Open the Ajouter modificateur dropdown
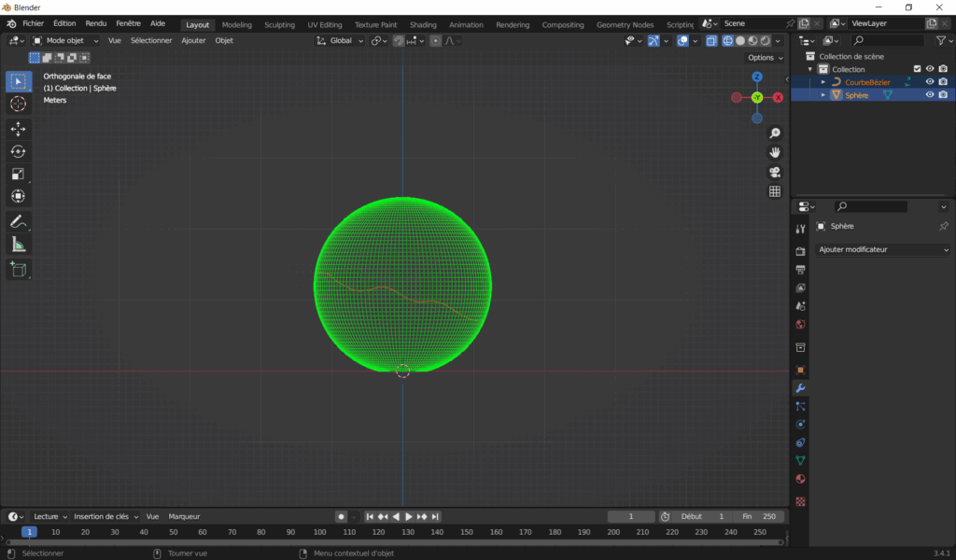The width and height of the screenshot is (956, 560). point(882,250)
